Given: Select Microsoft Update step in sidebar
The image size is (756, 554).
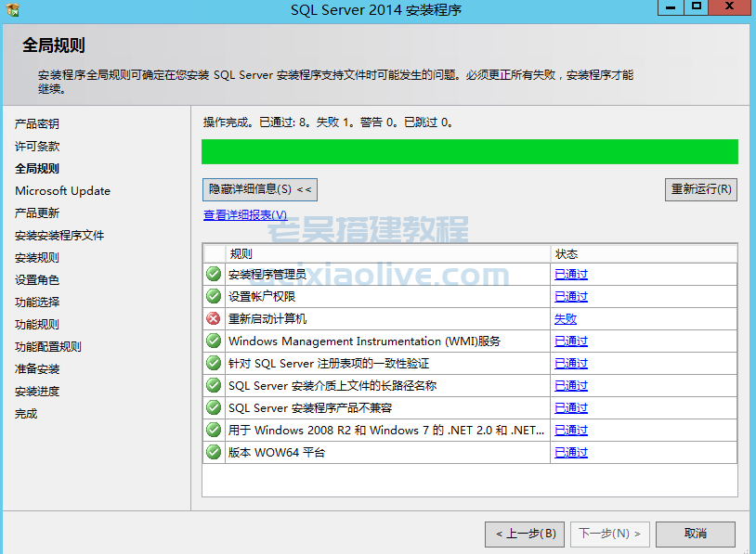Looking at the screenshot, I should (62, 190).
